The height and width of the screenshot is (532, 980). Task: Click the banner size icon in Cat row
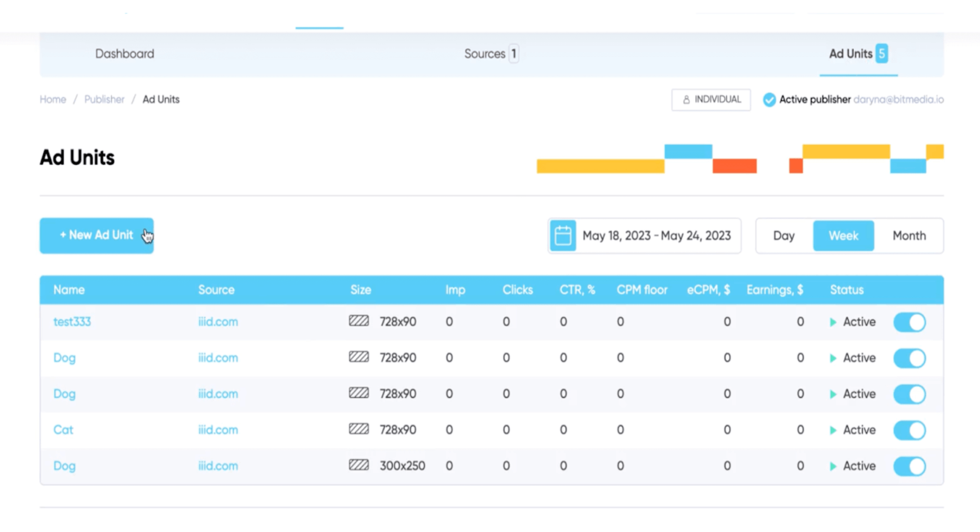coord(359,429)
